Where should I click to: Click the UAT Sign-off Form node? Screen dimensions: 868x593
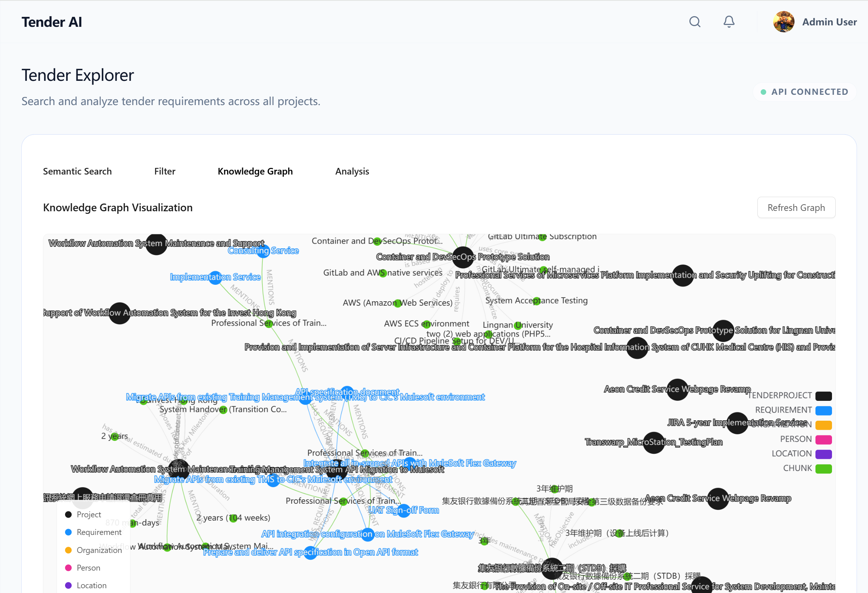point(404,511)
